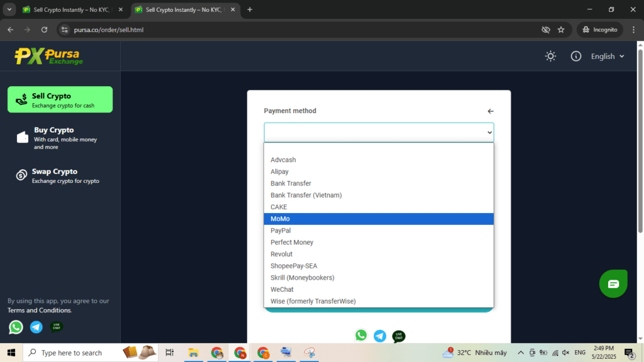Viewport: 644px width, 362px height.
Task: Click the back arrow beside Payment method
Action: point(491,111)
